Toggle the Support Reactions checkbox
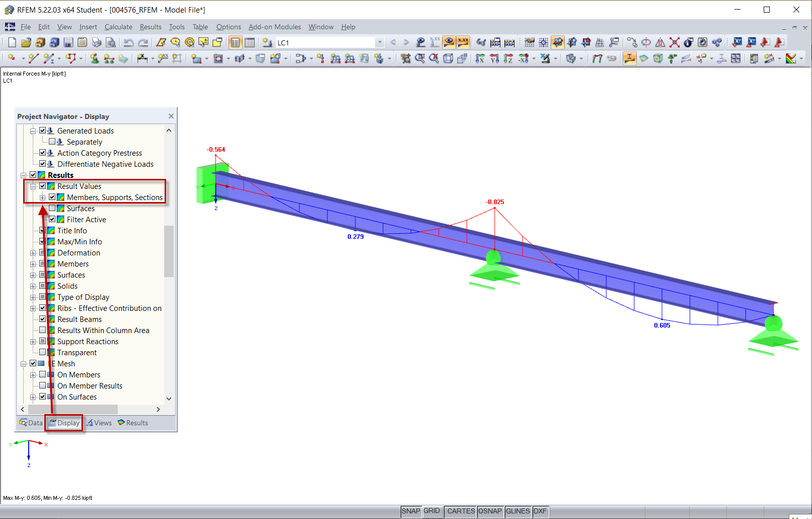This screenshot has height=519, width=812. (43, 341)
